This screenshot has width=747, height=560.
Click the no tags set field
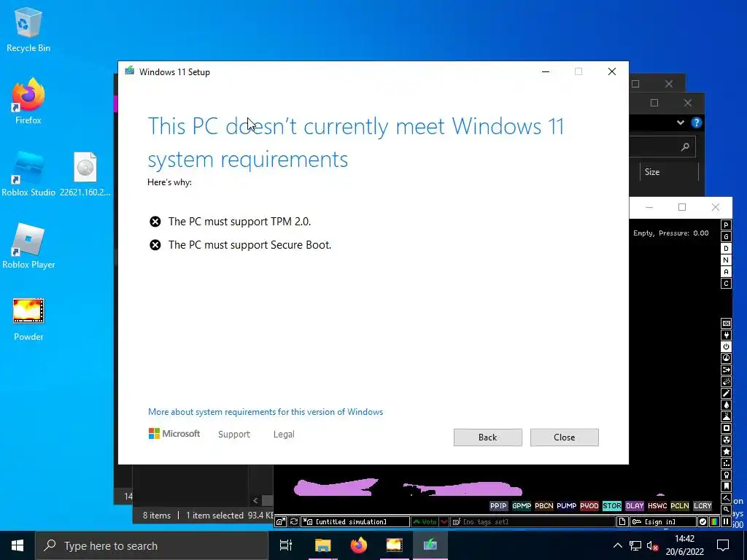(x=533, y=522)
